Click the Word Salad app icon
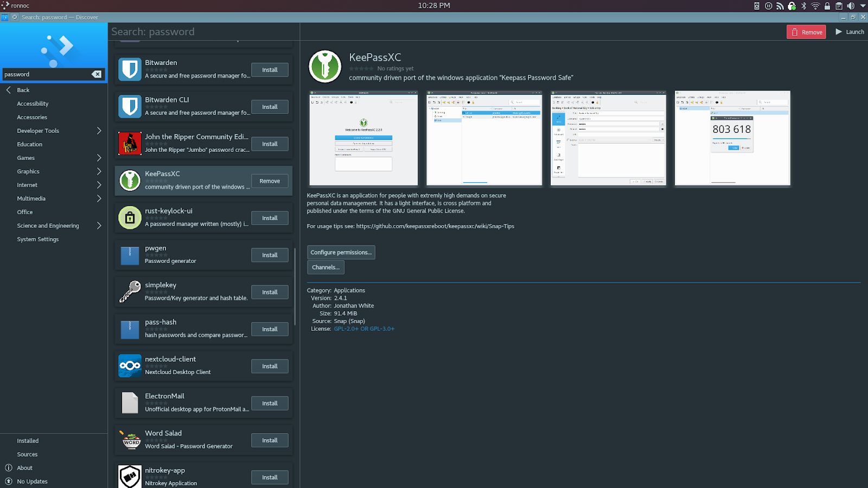 [x=129, y=440]
